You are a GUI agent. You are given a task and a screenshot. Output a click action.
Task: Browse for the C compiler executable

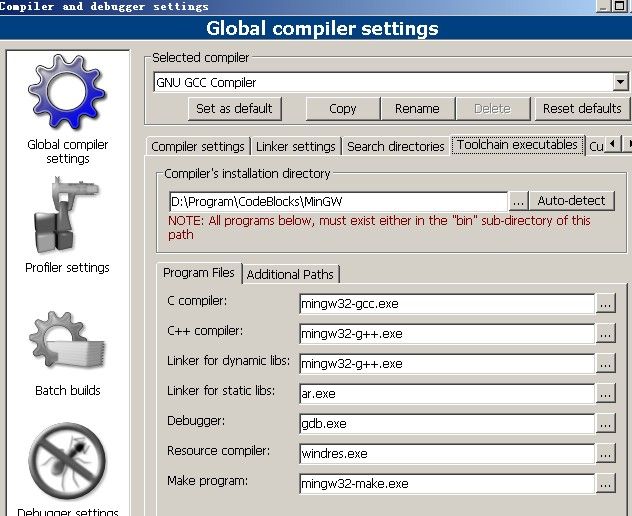605,304
